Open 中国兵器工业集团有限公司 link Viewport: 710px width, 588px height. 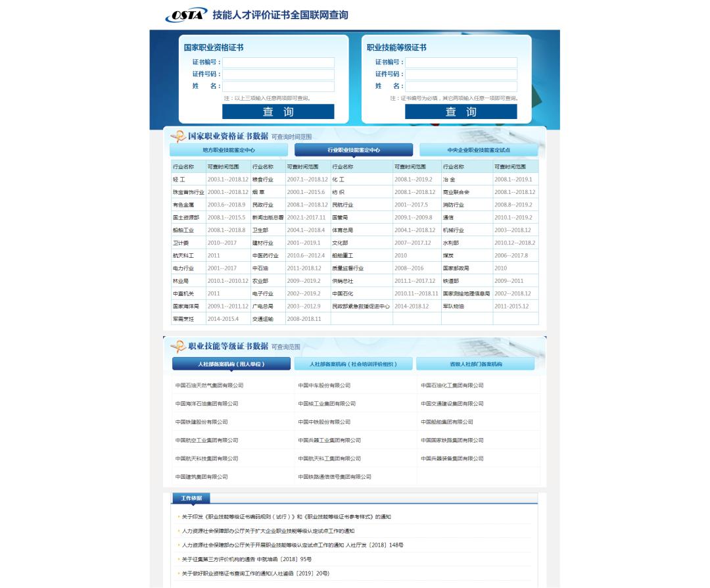click(x=329, y=440)
